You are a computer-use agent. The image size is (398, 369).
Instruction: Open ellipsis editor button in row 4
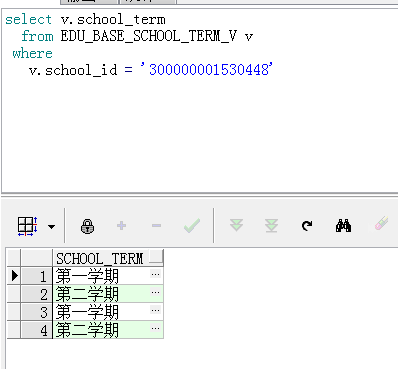(x=155, y=329)
